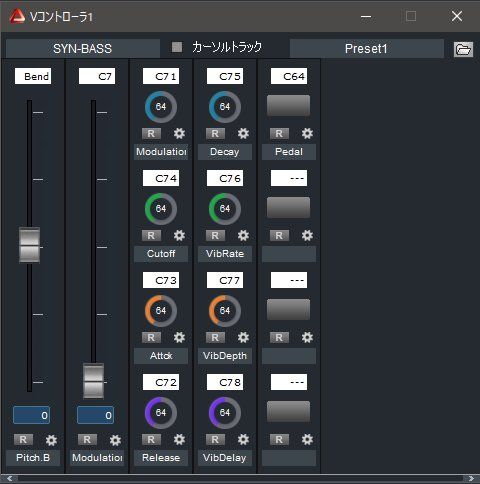Toggle the カーソルトラック checkbox

click(177, 47)
